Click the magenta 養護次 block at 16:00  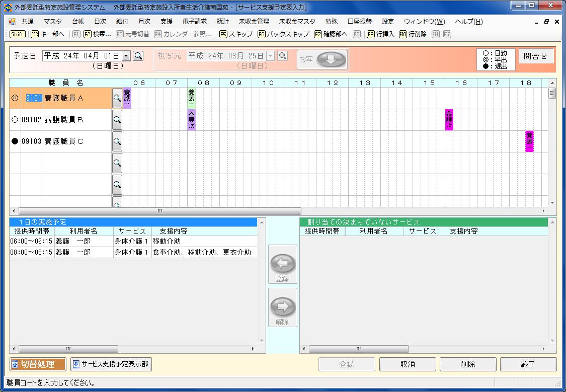pos(449,120)
